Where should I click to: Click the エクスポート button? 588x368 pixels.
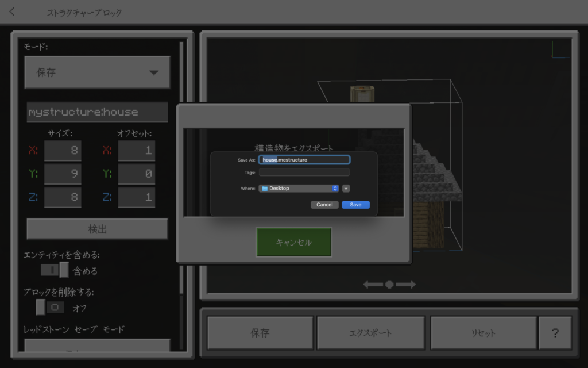tap(371, 333)
